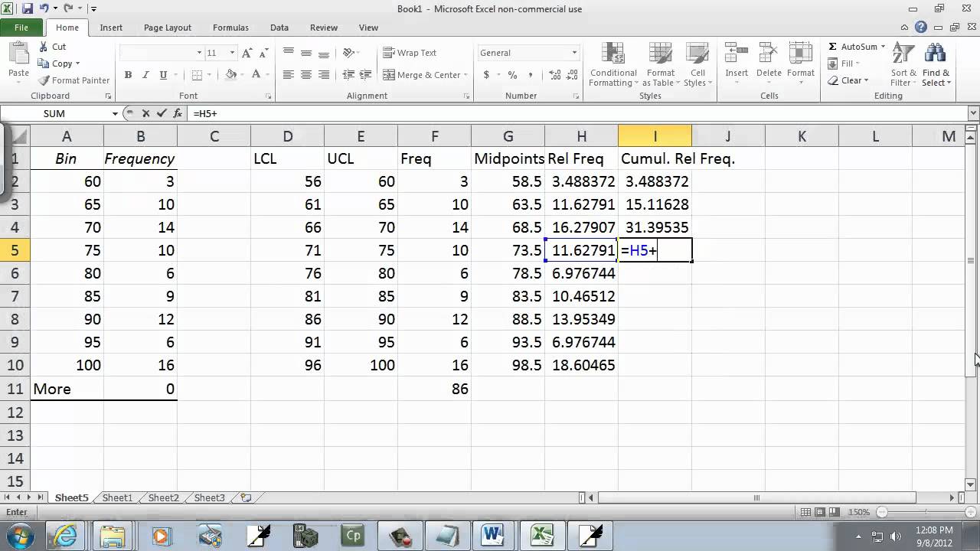
Task: Toggle Italic formatting
Action: [145, 75]
